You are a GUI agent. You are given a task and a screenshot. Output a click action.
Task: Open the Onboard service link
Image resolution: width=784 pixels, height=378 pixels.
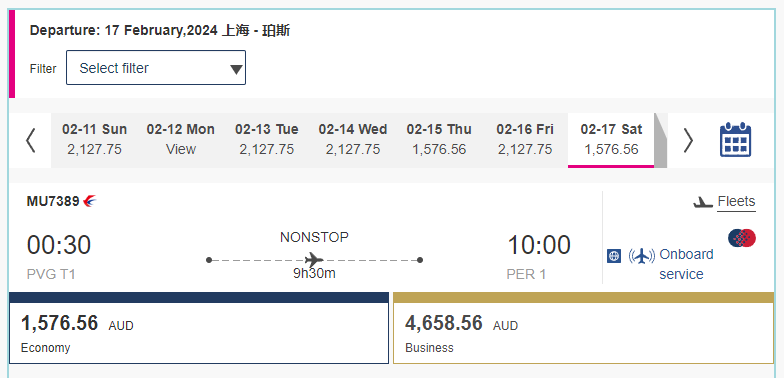(686, 264)
